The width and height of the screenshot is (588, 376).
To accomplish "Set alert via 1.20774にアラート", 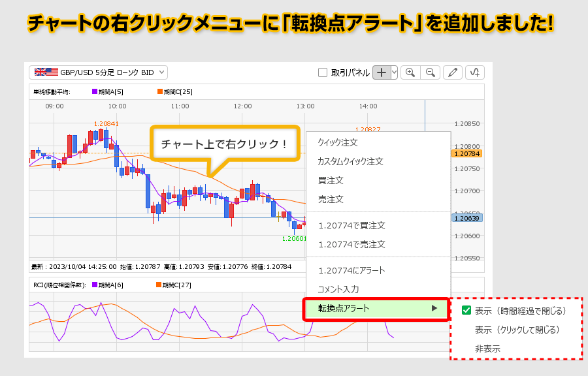I will pos(351,270).
